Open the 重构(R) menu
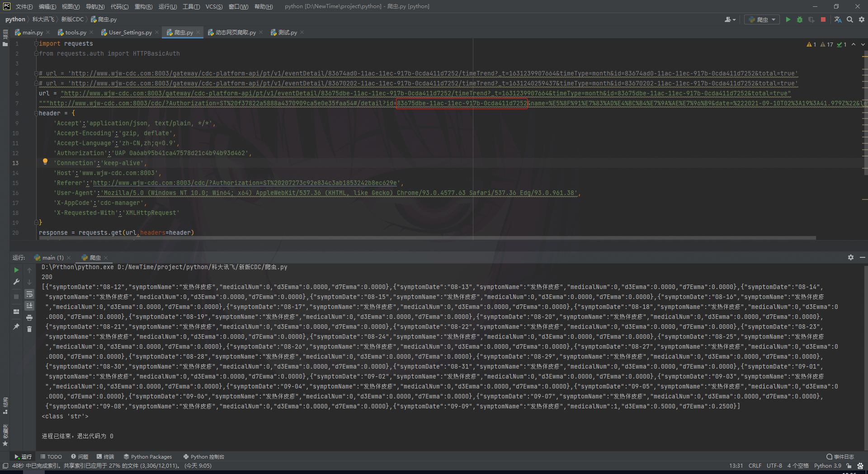 click(143, 6)
